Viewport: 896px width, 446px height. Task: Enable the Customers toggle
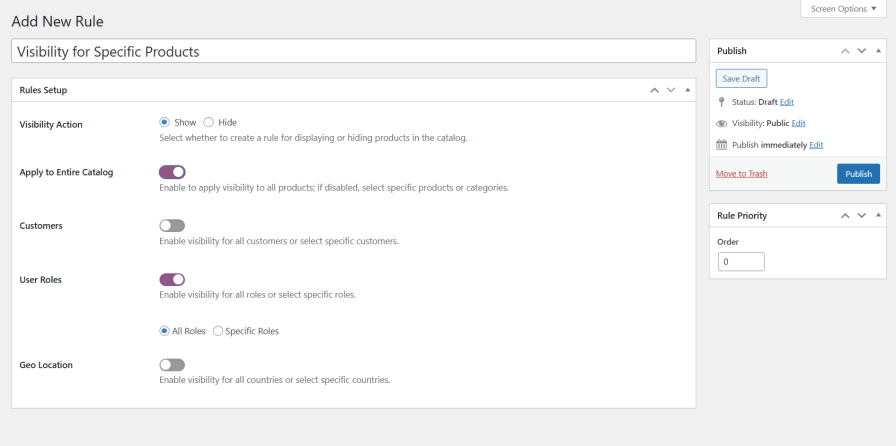(172, 226)
